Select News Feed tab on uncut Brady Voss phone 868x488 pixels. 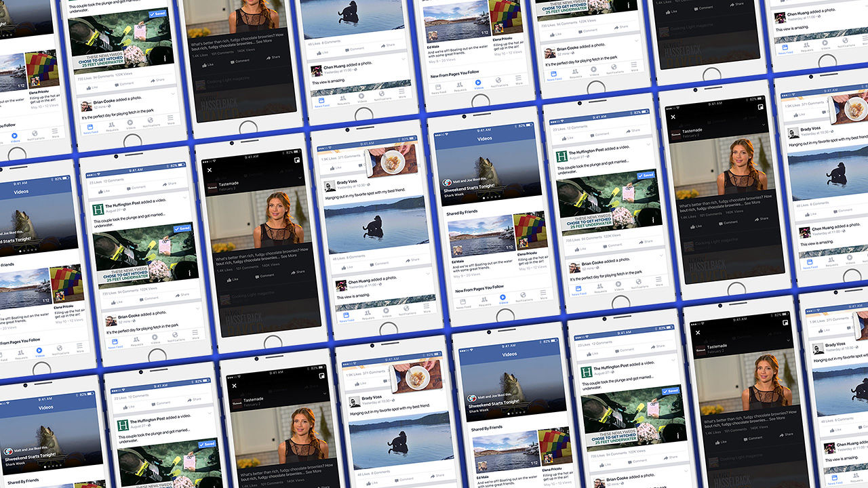347,317
